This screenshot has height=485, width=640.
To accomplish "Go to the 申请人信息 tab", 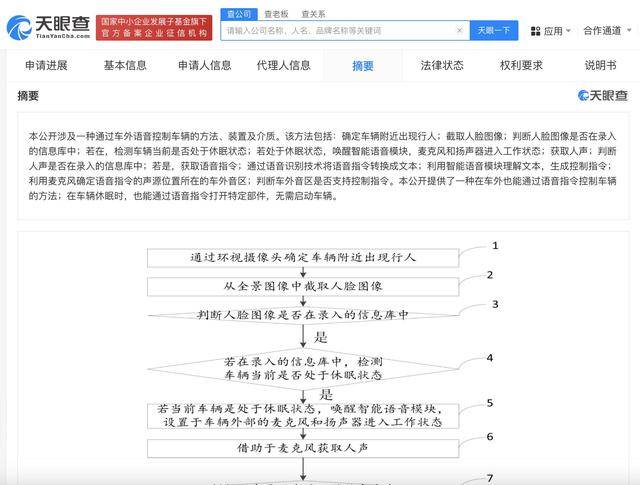I will pos(204,65).
